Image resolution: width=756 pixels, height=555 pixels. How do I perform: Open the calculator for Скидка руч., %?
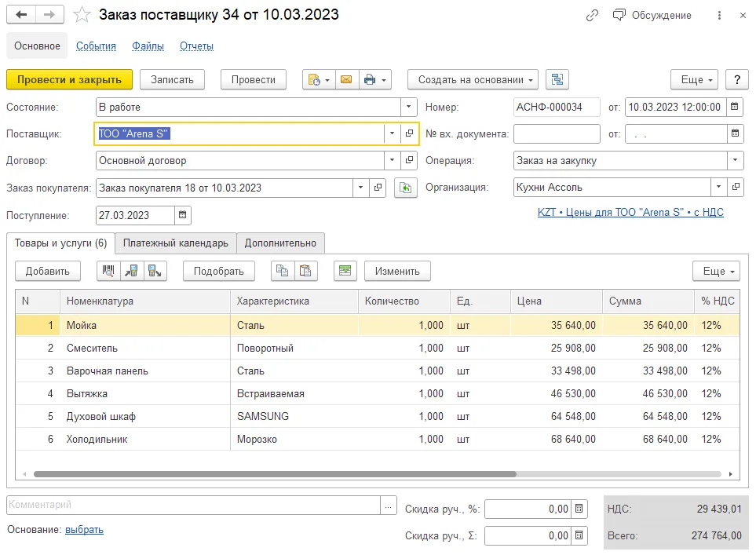579,509
